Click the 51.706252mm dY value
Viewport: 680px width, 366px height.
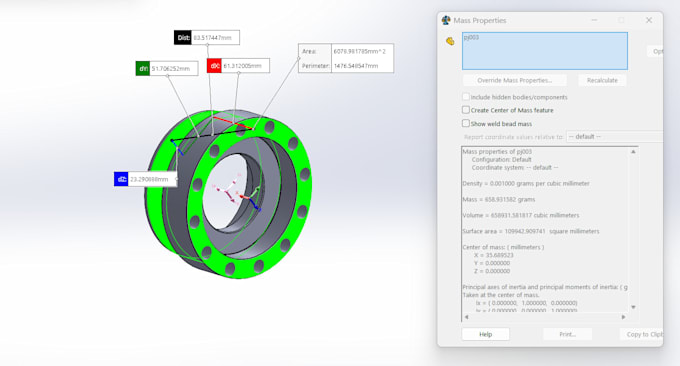point(171,69)
